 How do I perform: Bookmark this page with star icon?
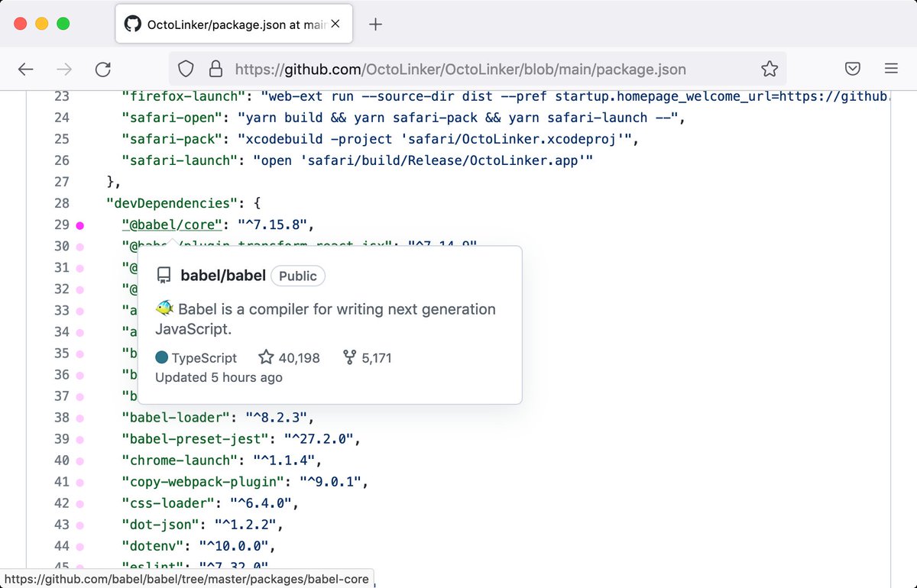pos(770,69)
